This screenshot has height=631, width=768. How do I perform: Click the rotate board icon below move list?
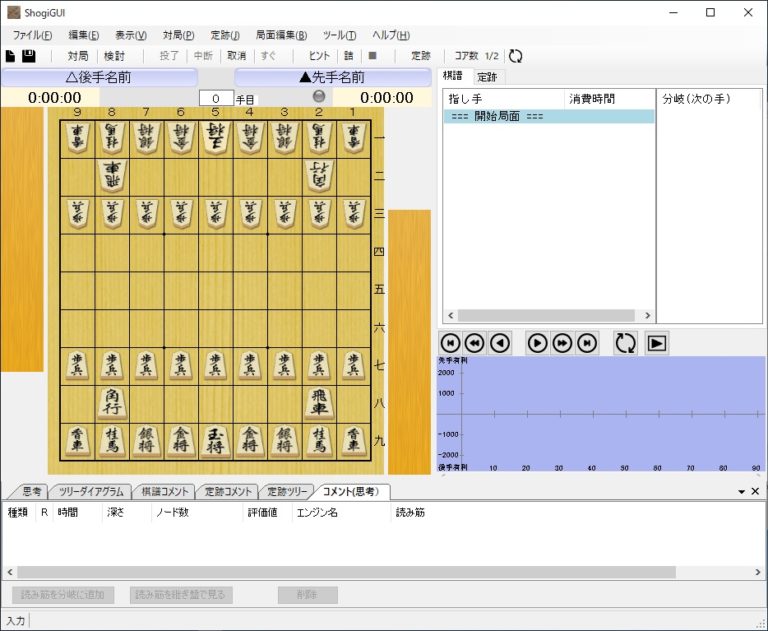(625, 343)
